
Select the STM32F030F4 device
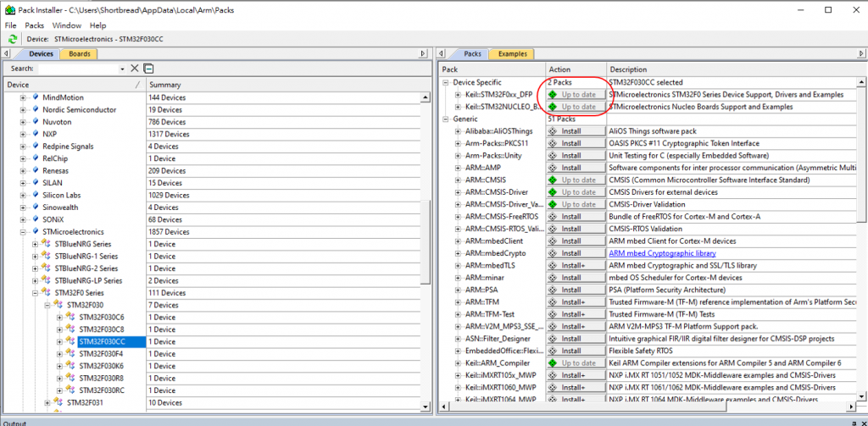coord(101,354)
